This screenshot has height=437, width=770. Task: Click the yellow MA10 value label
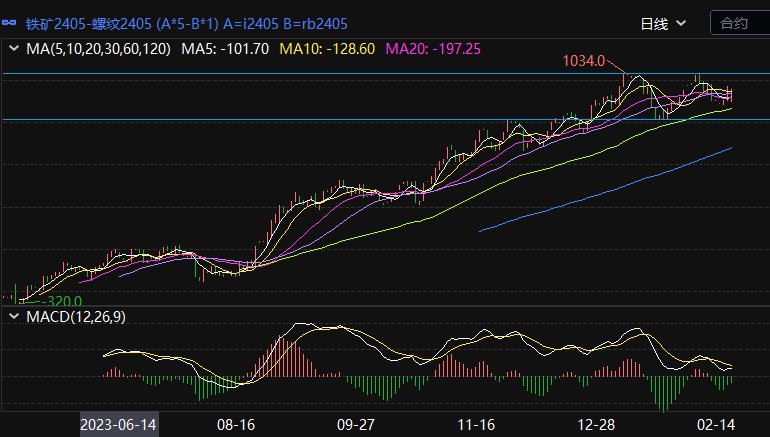tap(328, 48)
